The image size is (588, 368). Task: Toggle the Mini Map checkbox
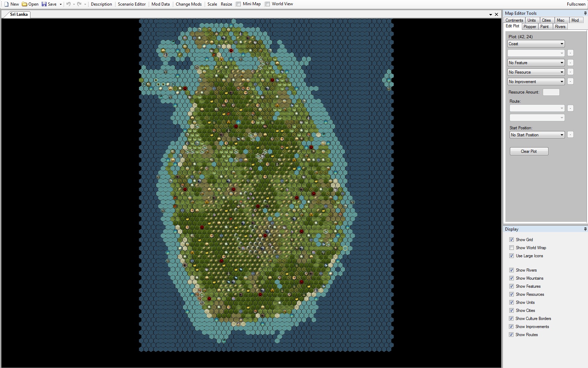pyautogui.click(x=238, y=4)
